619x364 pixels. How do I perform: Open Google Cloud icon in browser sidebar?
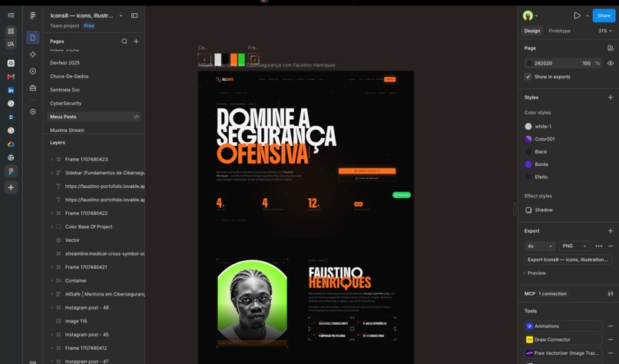click(x=11, y=144)
